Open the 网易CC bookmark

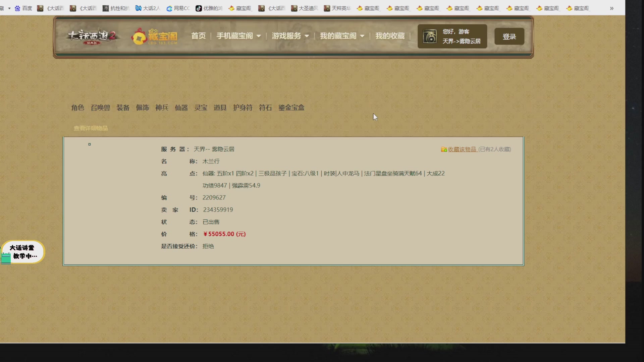178,8
